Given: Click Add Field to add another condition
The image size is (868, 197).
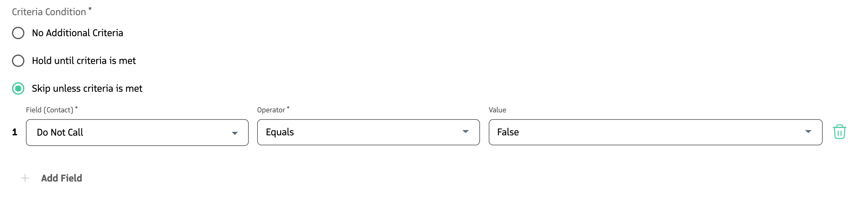Looking at the screenshot, I should pos(61,178).
